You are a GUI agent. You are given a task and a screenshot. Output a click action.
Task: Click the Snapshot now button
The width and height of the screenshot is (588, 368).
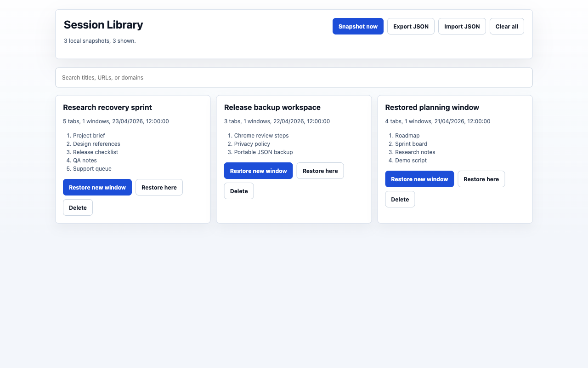(x=358, y=26)
